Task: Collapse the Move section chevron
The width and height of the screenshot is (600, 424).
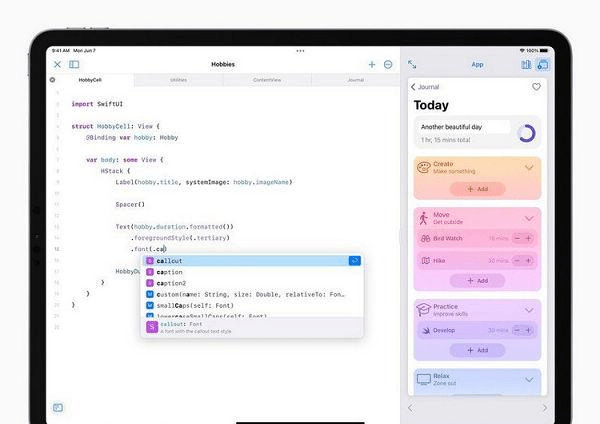Action: 529,219
